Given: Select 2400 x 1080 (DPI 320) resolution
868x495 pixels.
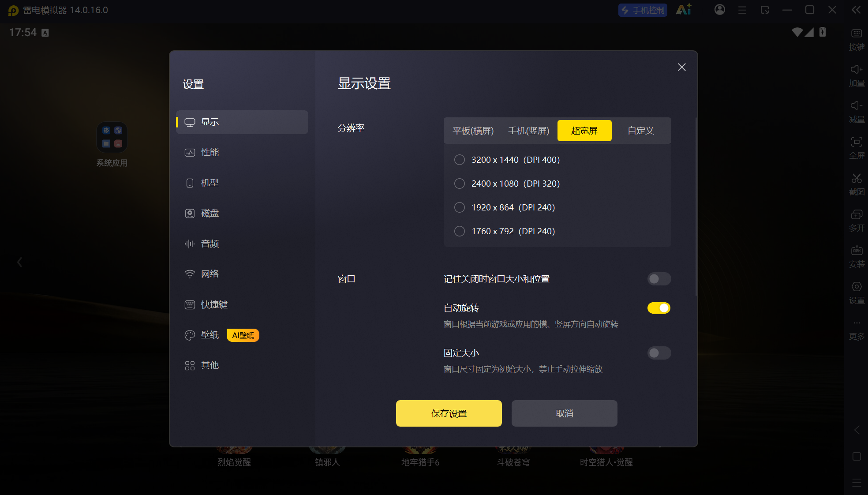Looking at the screenshot, I should click(507, 184).
